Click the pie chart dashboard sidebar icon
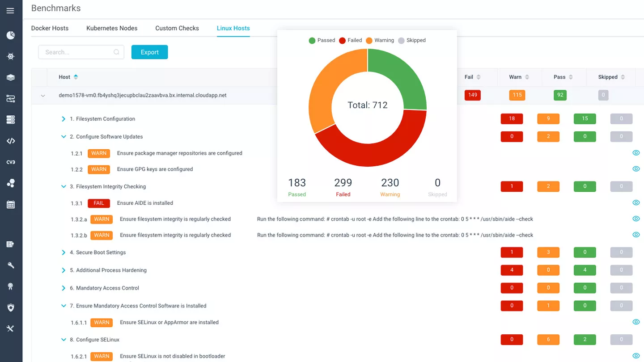This screenshot has width=644, height=362. tap(11, 35)
